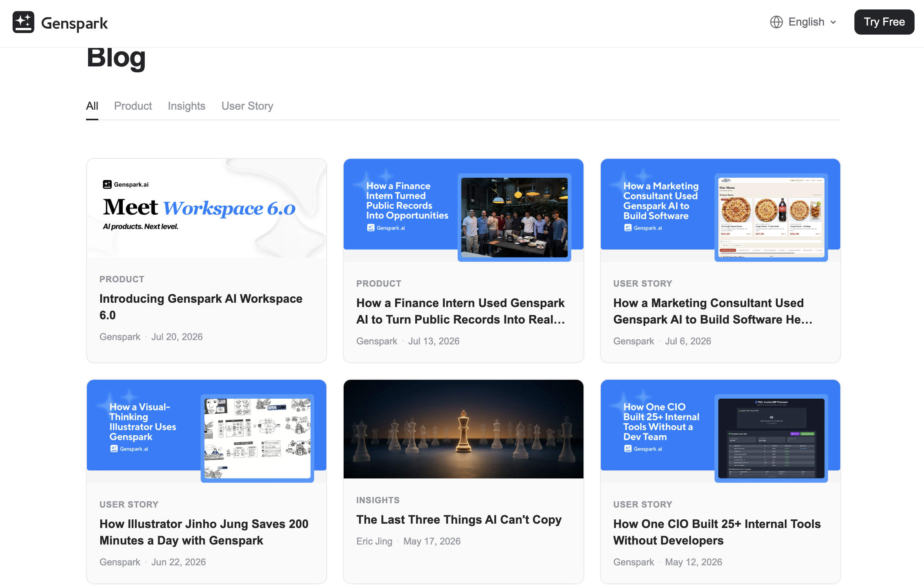Screen dimensions: 924x585
Task: Click the globe language icon
Action: [x=776, y=22]
